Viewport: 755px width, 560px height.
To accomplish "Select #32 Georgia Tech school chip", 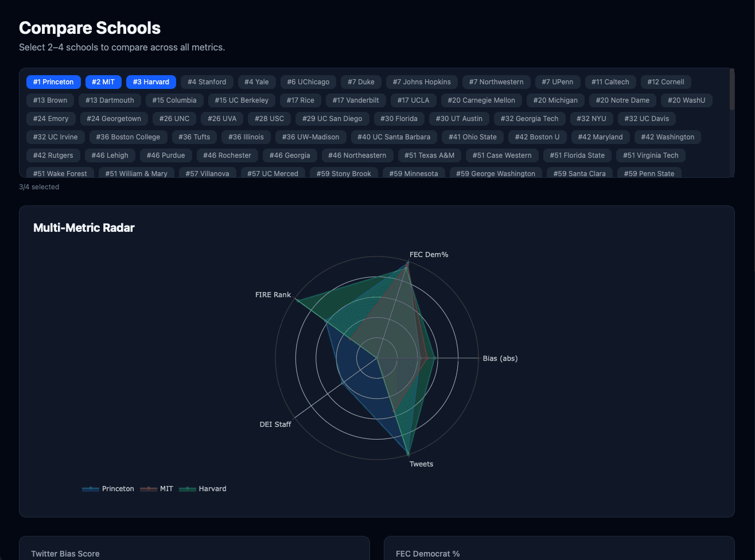I will [529, 119].
